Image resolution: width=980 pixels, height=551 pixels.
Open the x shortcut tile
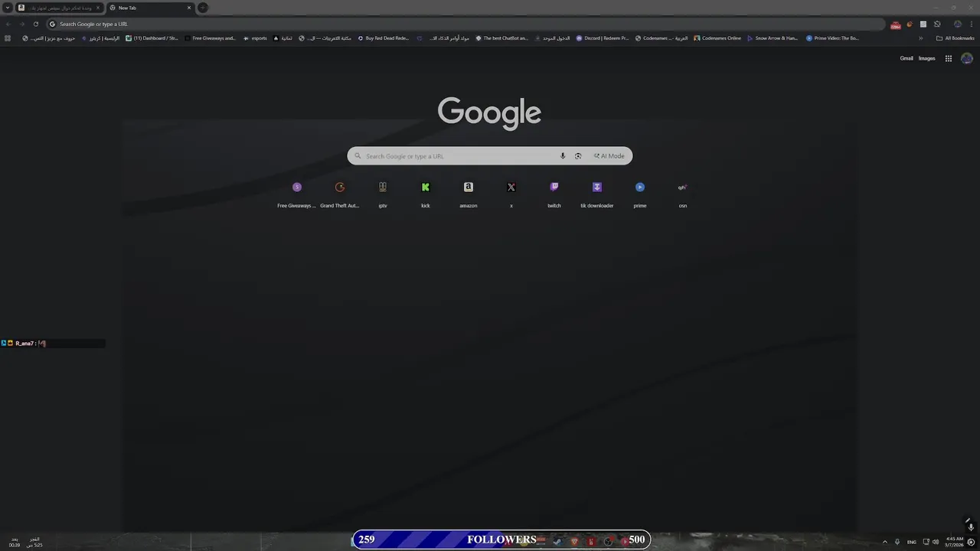point(511,194)
